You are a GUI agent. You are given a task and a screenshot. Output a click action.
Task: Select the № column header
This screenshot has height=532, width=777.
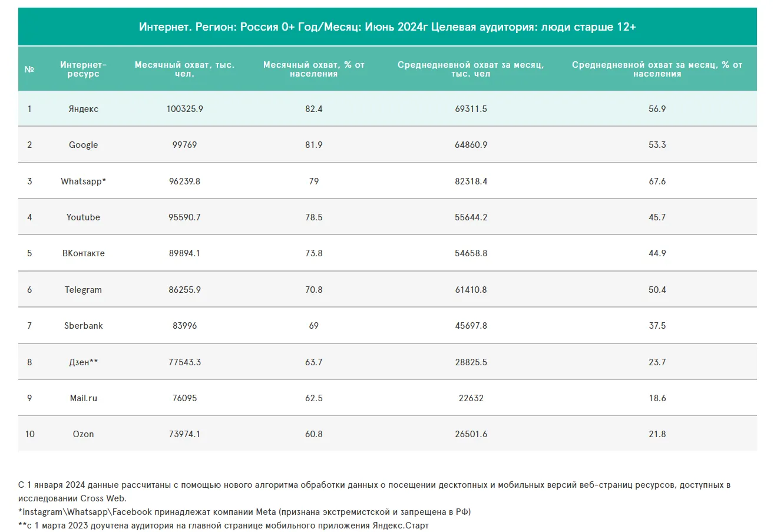pyautogui.click(x=29, y=70)
